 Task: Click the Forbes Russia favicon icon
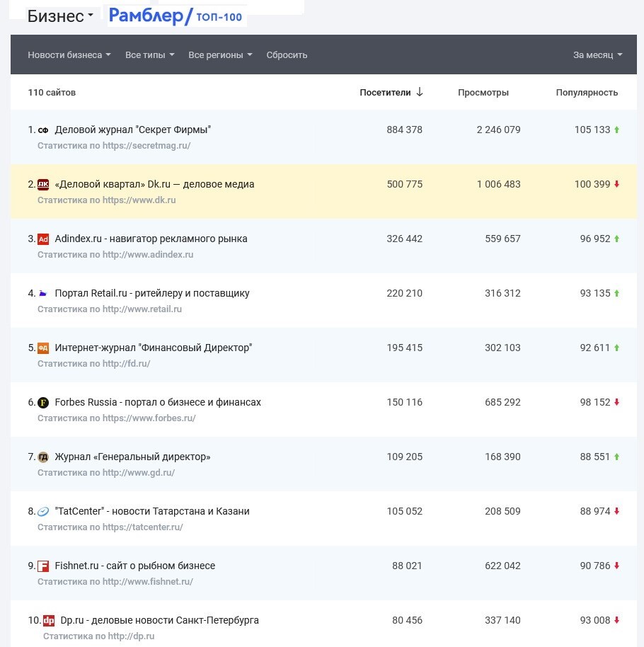(43, 403)
